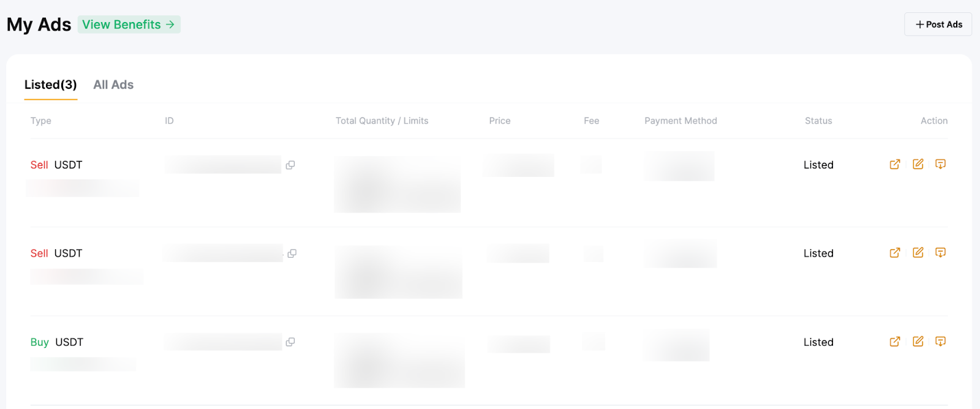Copy the ID of the Buy USDT ad
This screenshot has width=980, height=409.
click(290, 342)
